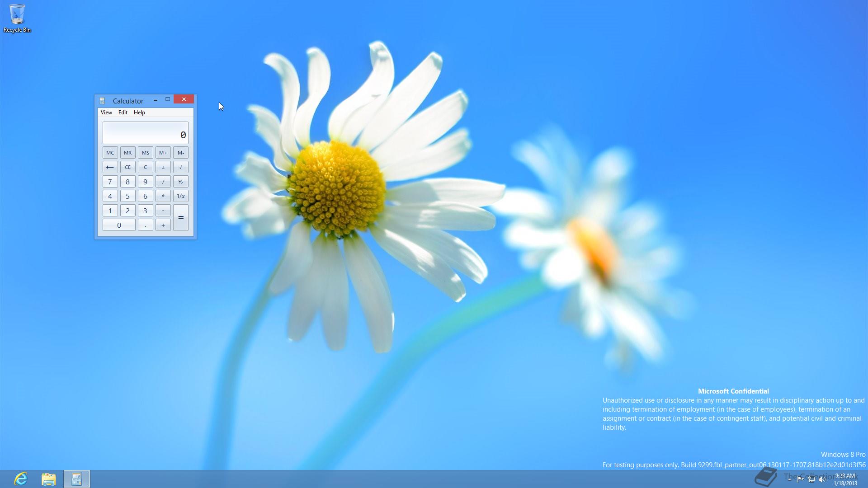Open File Explorer from the taskbar
The width and height of the screenshot is (868, 488).
49,479
